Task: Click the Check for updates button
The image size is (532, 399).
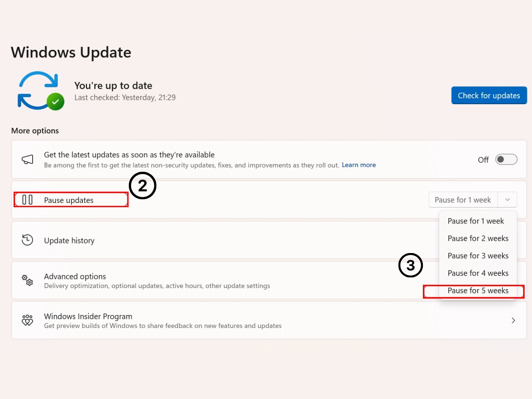Action: 489,95
